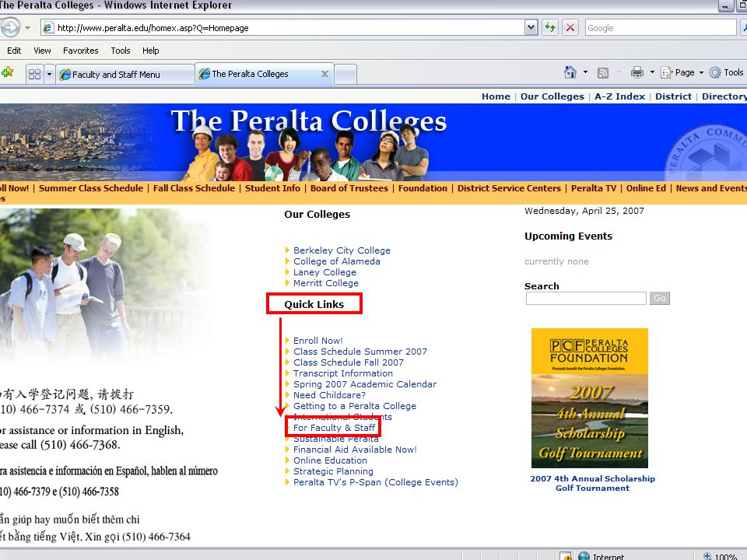Click the 100% zoom level control
Viewport: 747px width, 560px height.
[x=721, y=556]
